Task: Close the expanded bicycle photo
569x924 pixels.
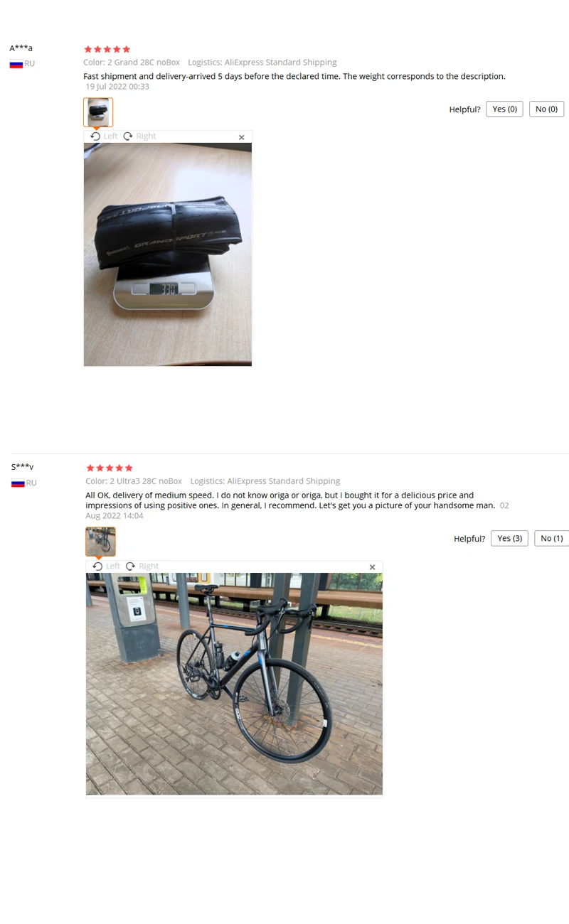Action: point(372,567)
